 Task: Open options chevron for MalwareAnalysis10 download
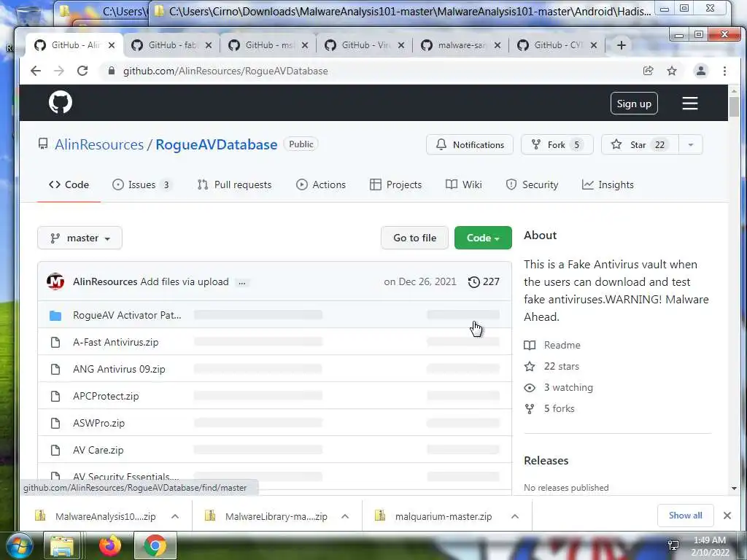coord(175,516)
